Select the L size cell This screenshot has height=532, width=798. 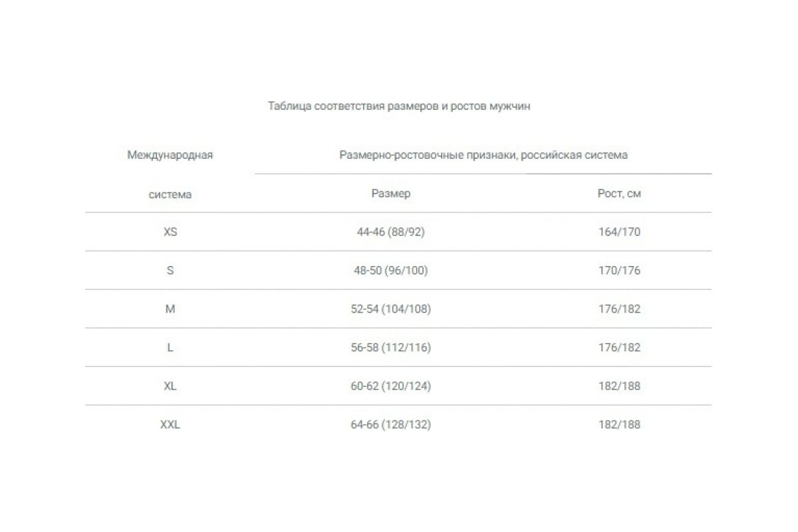click(170, 348)
